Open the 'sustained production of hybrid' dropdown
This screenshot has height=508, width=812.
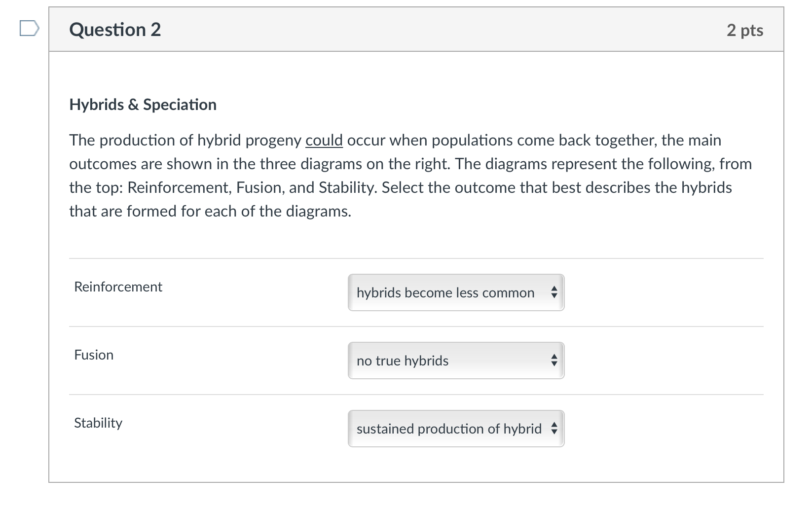(x=449, y=429)
